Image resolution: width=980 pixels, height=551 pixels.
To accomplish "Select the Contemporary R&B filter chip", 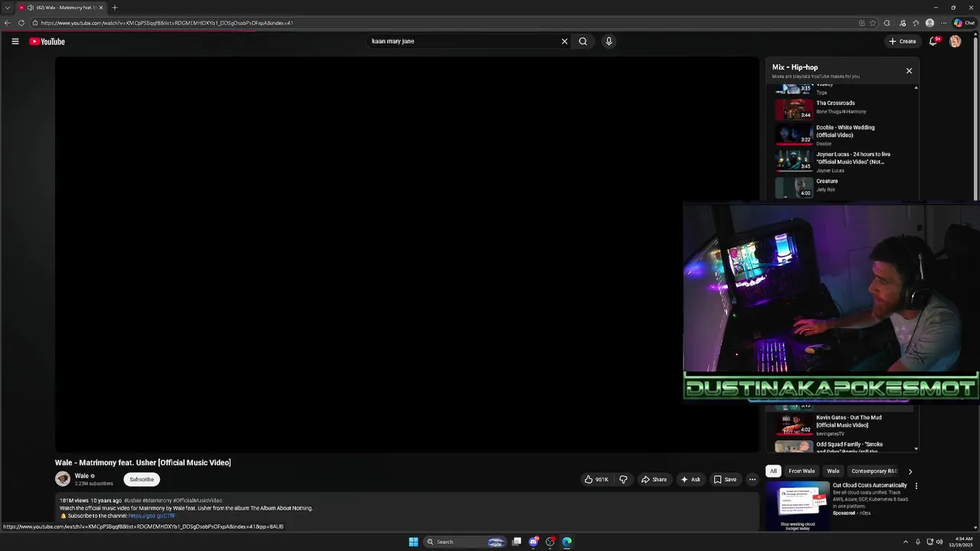I will pyautogui.click(x=874, y=471).
